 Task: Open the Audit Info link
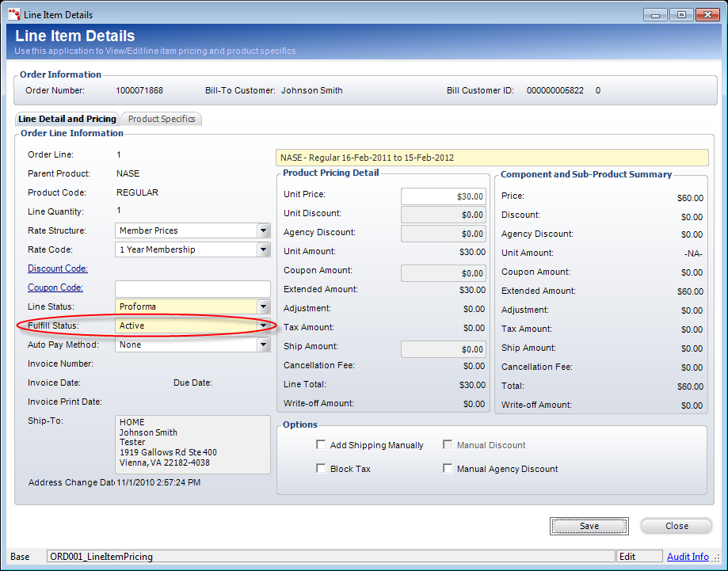(x=688, y=557)
